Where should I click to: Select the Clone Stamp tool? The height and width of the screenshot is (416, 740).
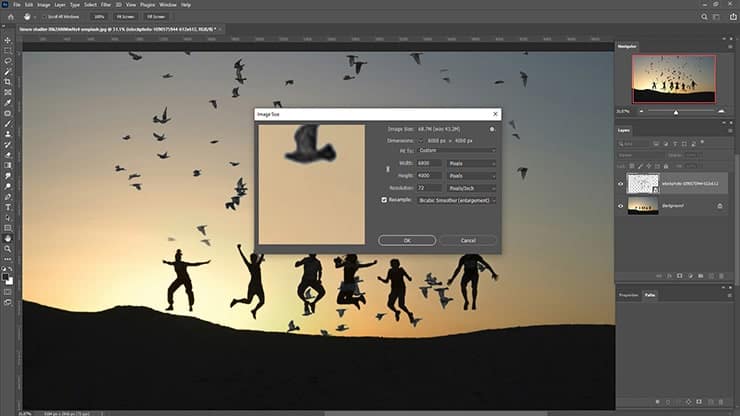pyautogui.click(x=8, y=134)
